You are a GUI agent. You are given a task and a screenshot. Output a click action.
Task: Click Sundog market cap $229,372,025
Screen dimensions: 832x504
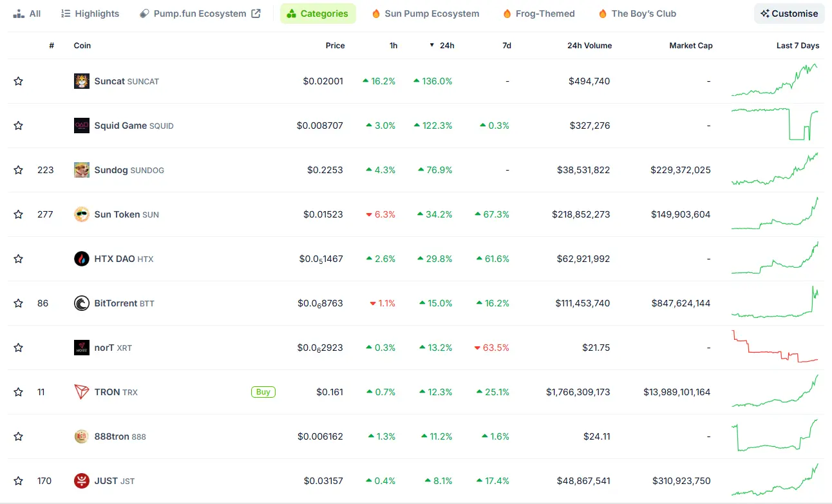(681, 170)
